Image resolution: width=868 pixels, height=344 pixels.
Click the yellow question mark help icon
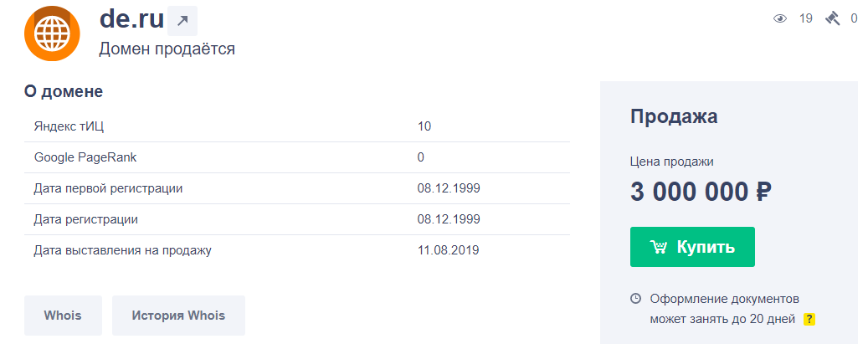tap(809, 319)
